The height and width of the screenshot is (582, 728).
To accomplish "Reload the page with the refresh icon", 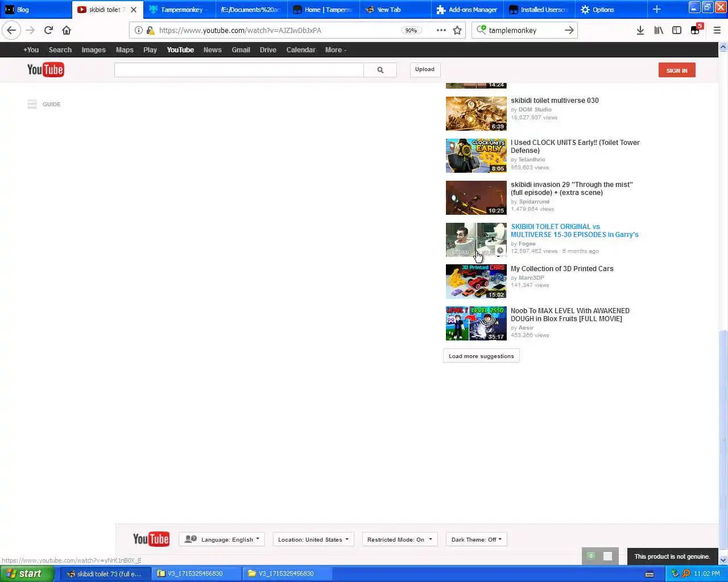I will click(48, 30).
